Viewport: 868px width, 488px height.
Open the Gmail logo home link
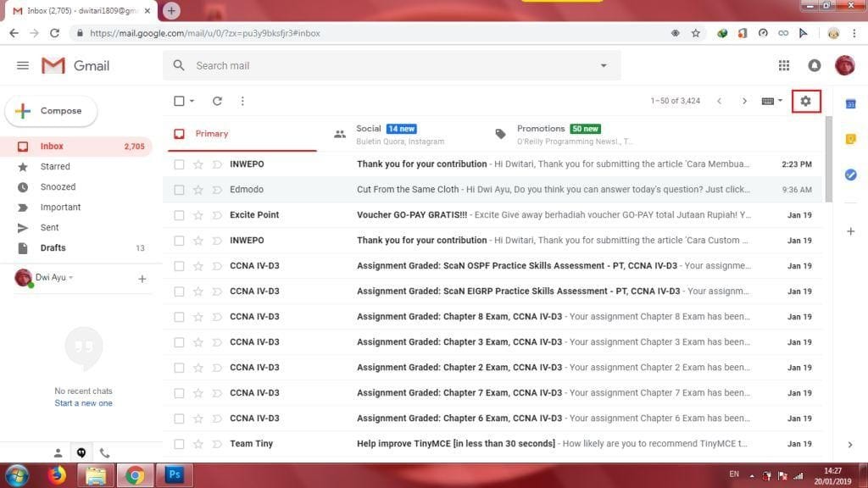point(75,66)
